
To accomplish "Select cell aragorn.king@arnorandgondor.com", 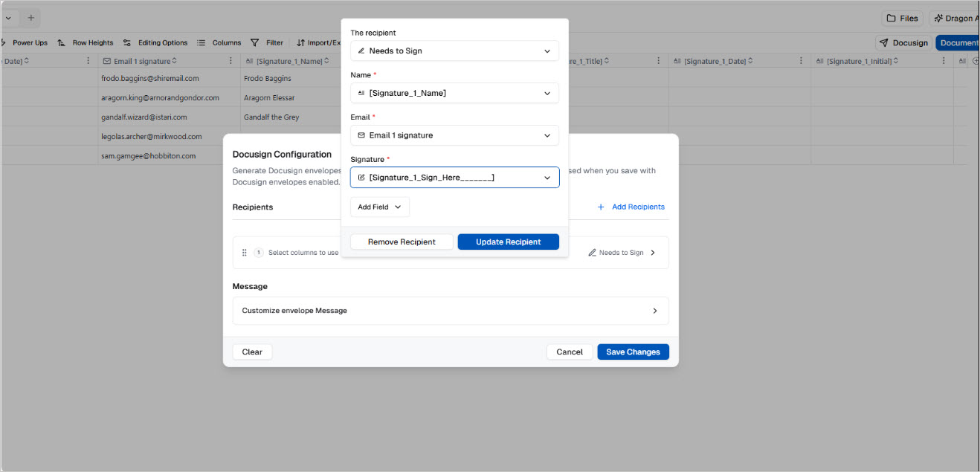I will point(168,97).
